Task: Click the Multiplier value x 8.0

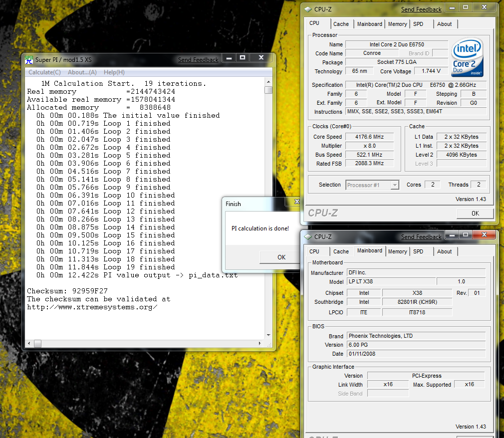Action: click(x=369, y=146)
